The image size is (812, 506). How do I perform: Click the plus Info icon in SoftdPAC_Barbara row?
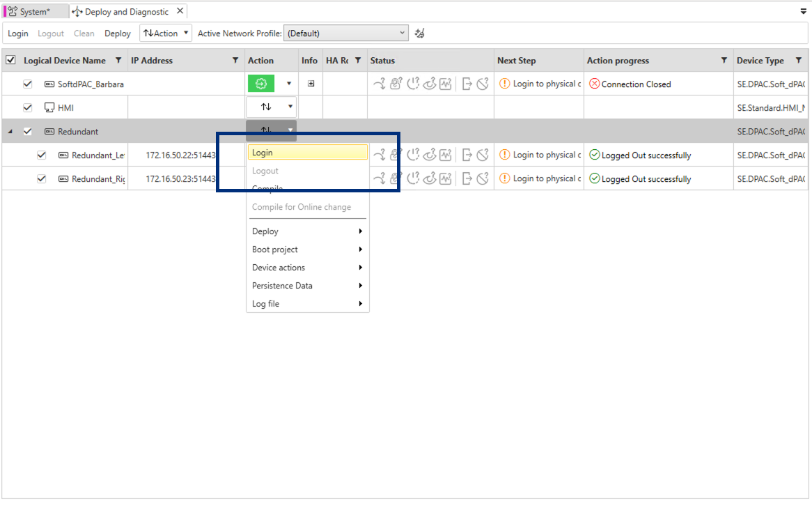click(311, 84)
